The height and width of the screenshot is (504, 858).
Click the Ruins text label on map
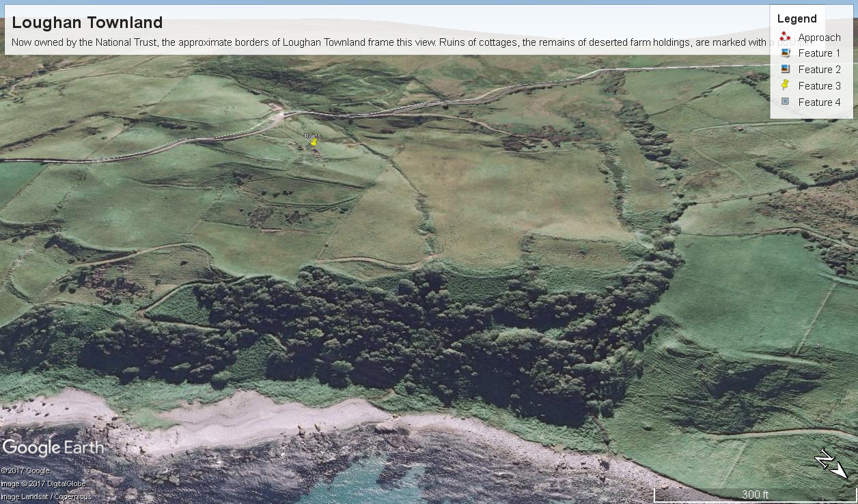pos(312,136)
